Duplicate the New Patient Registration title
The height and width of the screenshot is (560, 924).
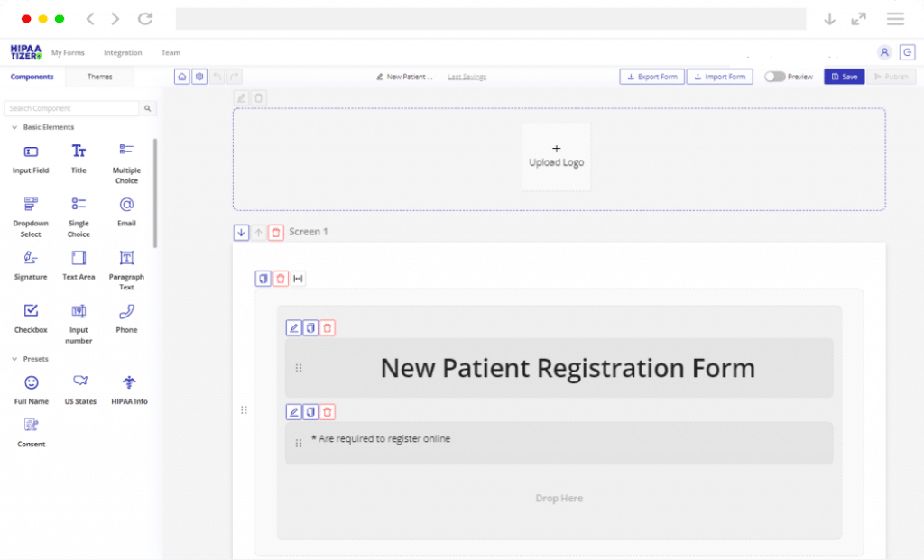(310, 327)
